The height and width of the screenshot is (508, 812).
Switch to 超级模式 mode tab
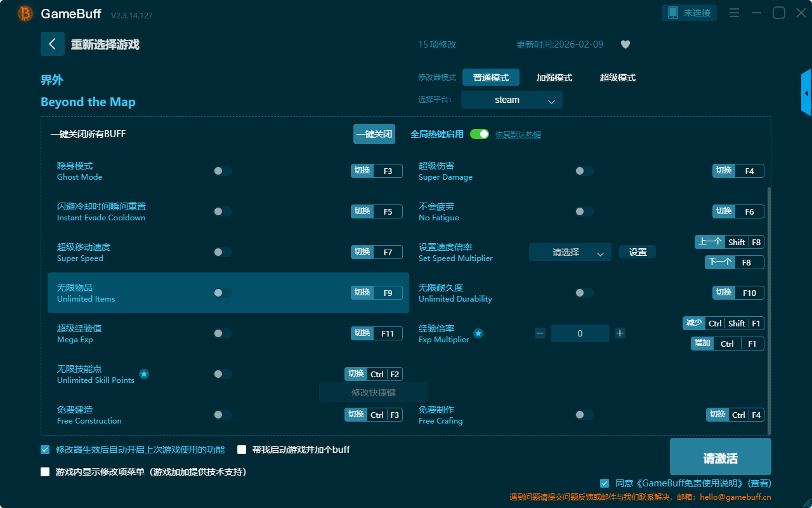click(617, 77)
